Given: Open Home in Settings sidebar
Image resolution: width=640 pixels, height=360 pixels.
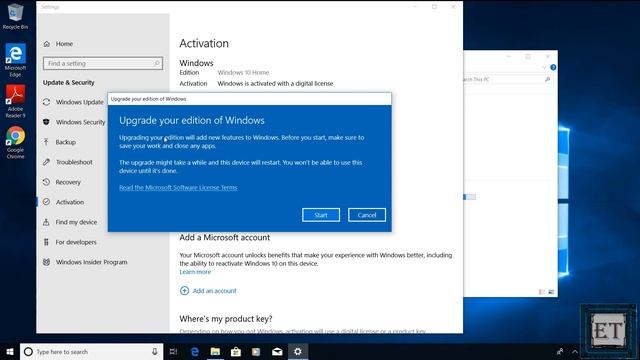Looking at the screenshot, I should click(64, 44).
